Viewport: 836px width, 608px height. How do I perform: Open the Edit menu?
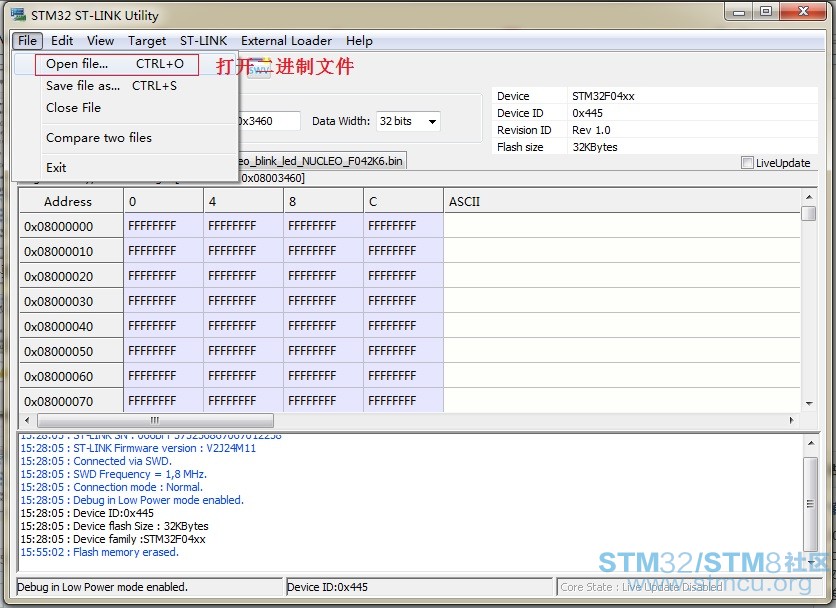(62, 41)
